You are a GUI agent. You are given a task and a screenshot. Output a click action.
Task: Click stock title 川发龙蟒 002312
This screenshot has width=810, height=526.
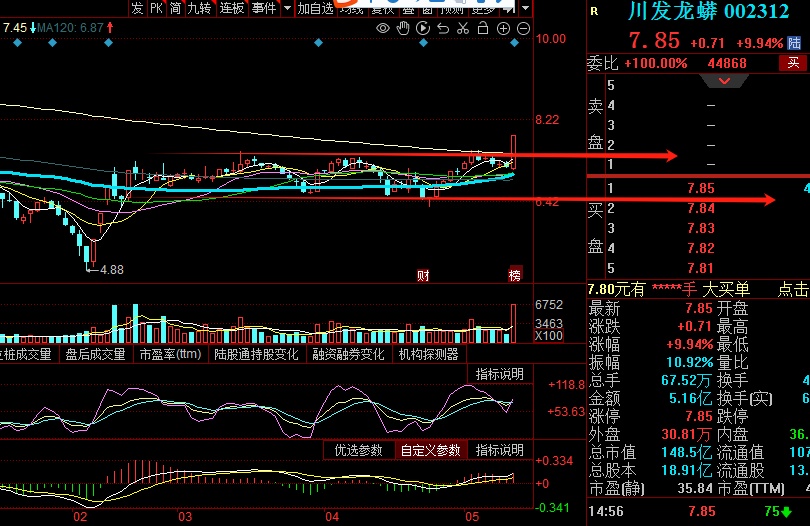tap(708, 11)
